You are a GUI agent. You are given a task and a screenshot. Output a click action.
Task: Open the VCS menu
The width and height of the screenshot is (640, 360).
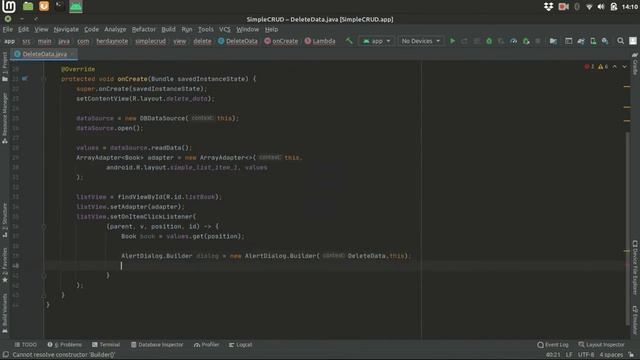click(224, 29)
